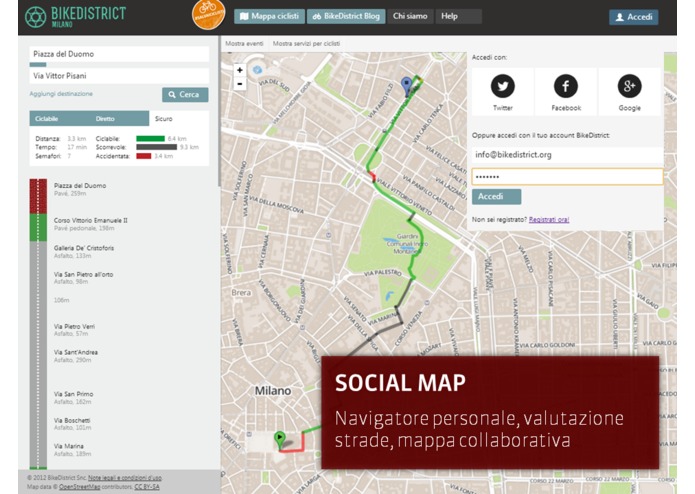Open the BikeDistrict Blog tab
Viewport: 695px width, 494px height.
(x=346, y=16)
